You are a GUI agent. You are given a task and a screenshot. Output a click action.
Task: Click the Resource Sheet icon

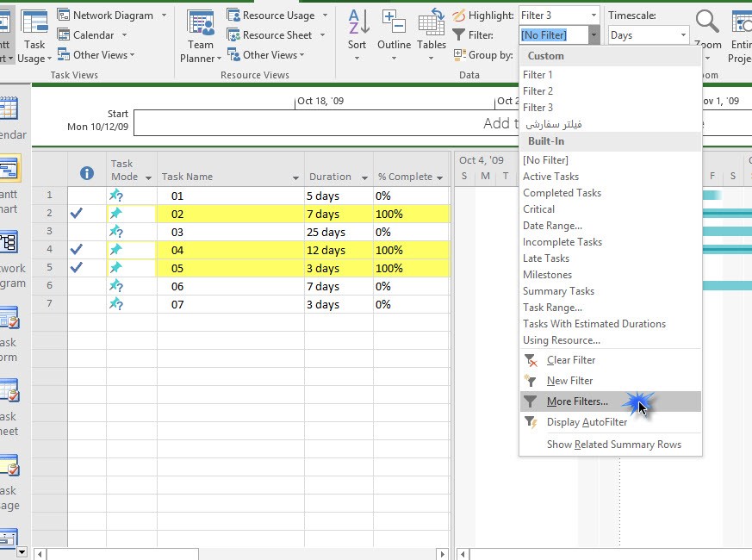(x=233, y=35)
